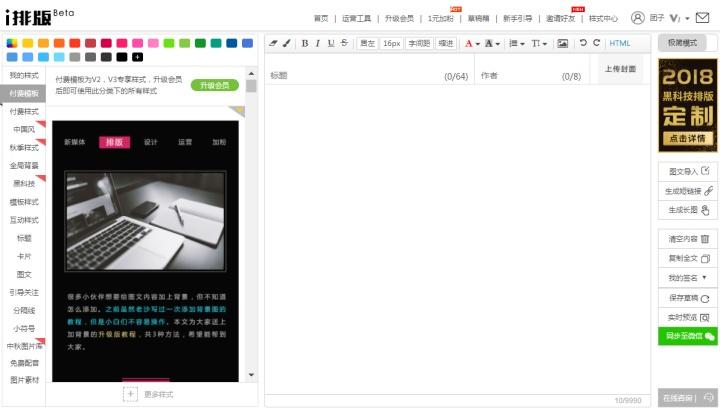Open the 2018 定制 promotion banner
Image resolution: width=720 pixels, height=411 pixels.
click(x=687, y=105)
